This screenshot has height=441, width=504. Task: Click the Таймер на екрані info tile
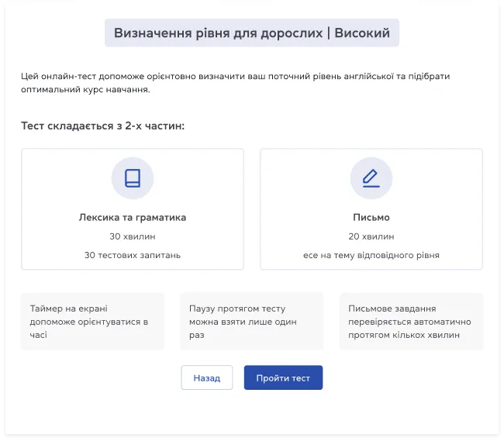pos(92,322)
